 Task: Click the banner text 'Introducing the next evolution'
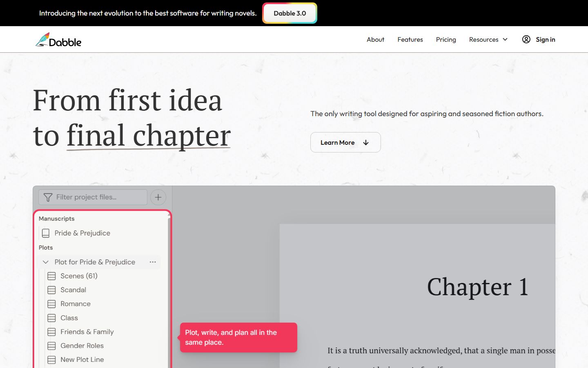[x=148, y=13]
